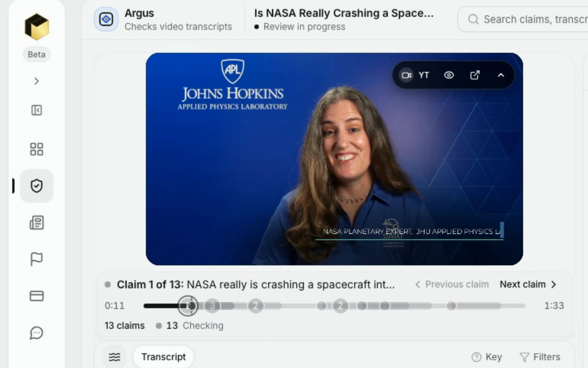
Task: Click the Beta badge
Action: pyautogui.click(x=37, y=54)
